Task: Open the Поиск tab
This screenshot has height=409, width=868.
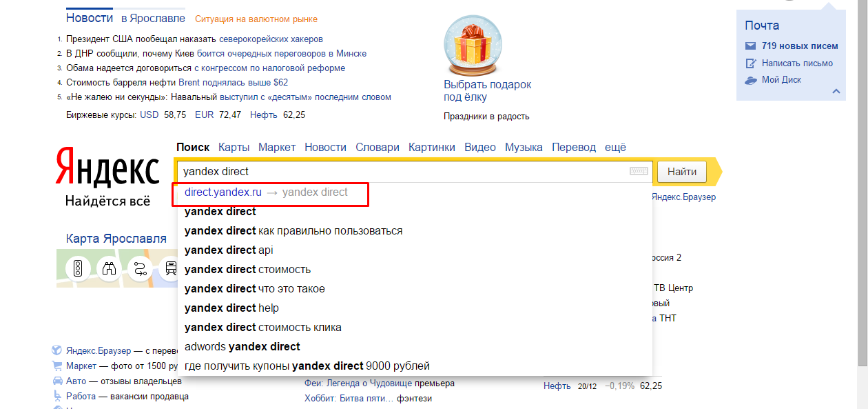Action: pos(193,147)
